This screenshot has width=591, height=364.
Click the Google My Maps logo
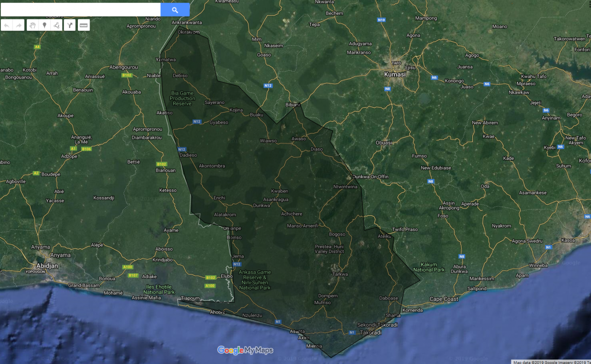245,350
